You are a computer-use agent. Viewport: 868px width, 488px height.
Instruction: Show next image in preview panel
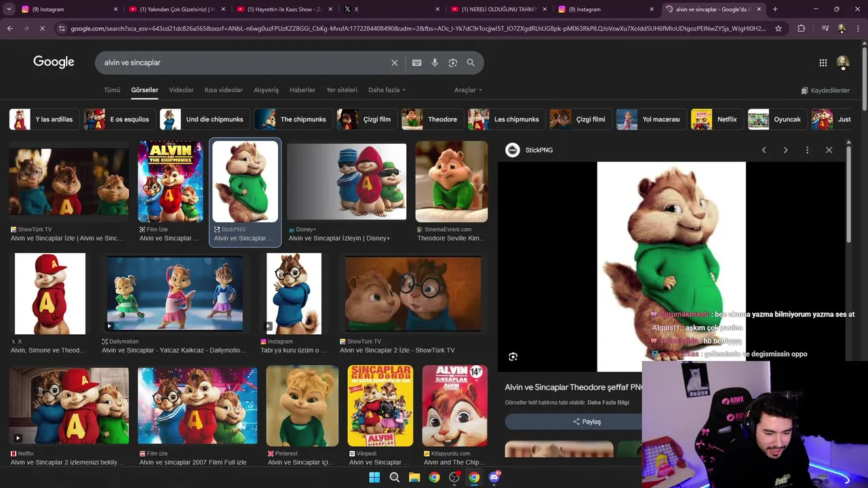(x=785, y=150)
